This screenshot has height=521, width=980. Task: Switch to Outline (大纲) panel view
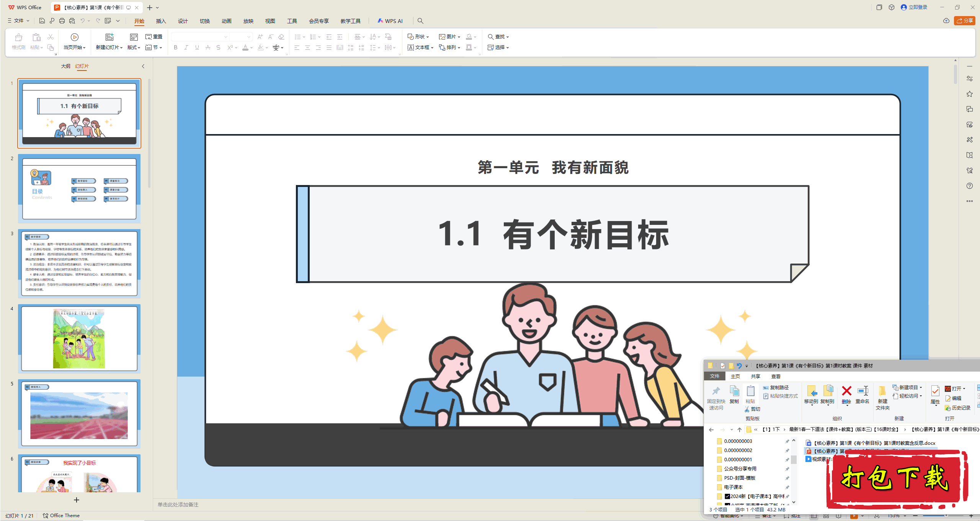[66, 66]
